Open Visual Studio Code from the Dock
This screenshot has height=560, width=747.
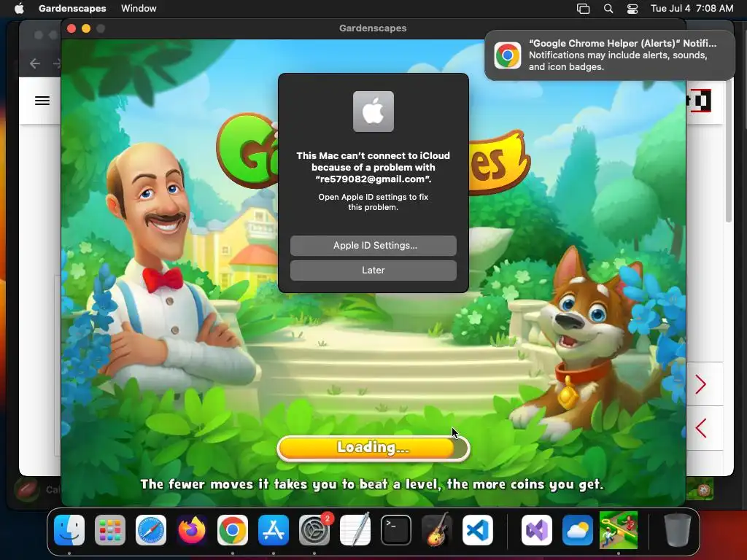pyautogui.click(x=477, y=530)
